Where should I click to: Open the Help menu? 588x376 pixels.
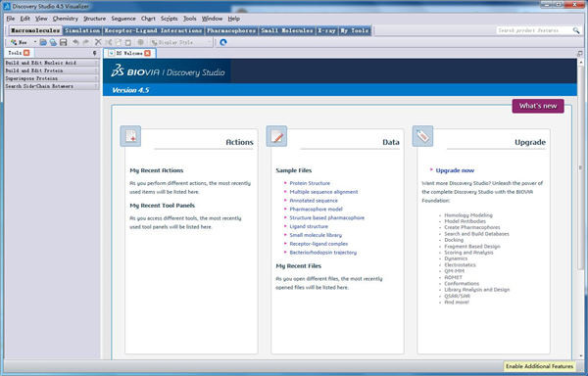click(x=233, y=19)
